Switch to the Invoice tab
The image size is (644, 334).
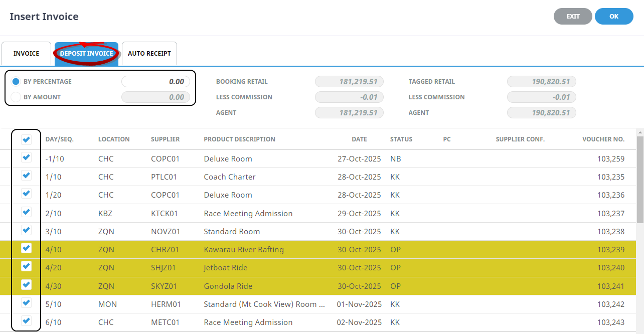26,54
